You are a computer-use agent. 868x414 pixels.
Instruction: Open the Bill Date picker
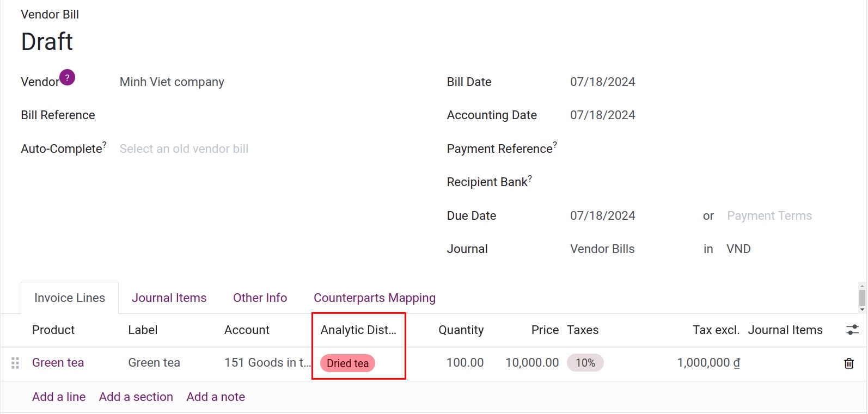[602, 82]
